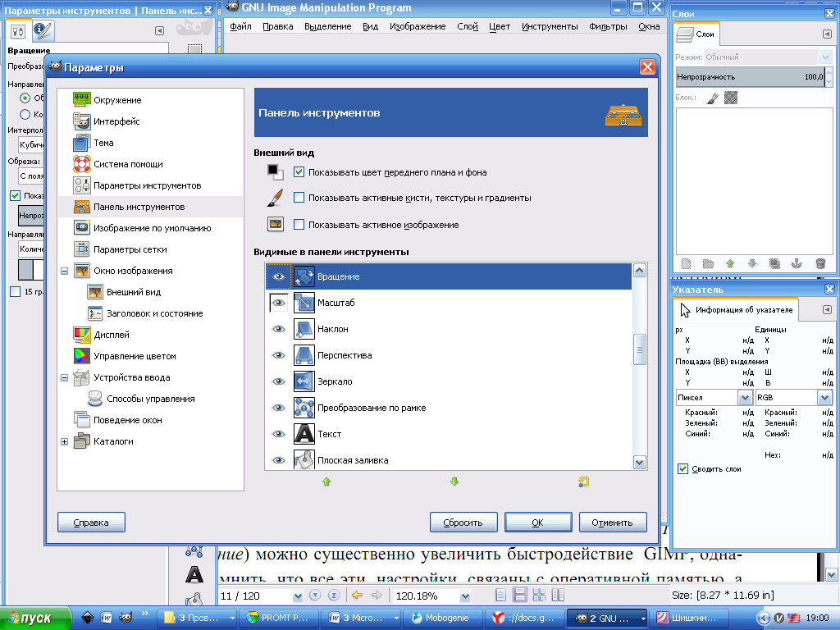Viewport: 840px width, 630px height.
Task: Switch to the Слои tab
Action: coord(696,34)
